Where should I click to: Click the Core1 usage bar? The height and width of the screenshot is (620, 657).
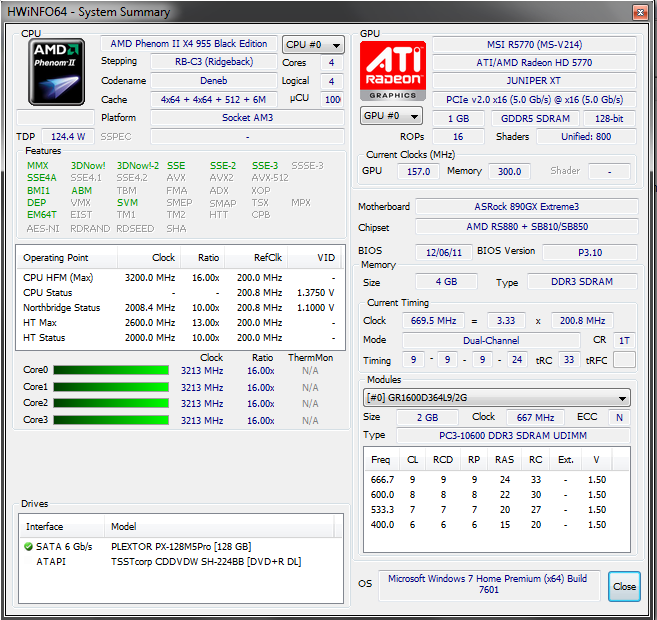click(111, 387)
